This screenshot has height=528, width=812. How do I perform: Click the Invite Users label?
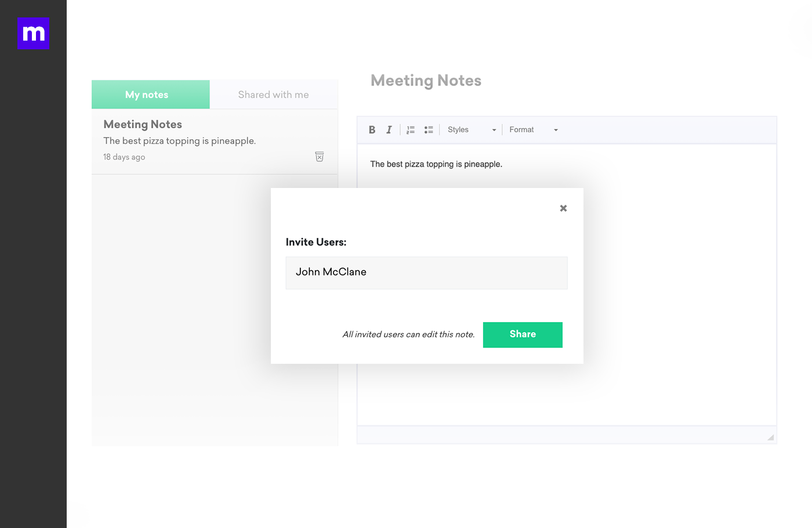pyautogui.click(x=316, y=243)
